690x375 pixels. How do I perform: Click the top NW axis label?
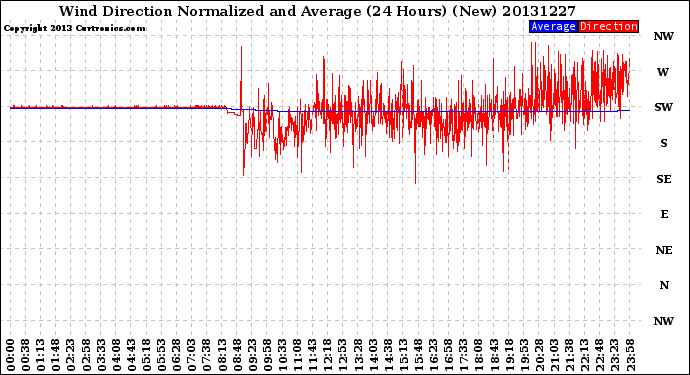click(663, 36)
